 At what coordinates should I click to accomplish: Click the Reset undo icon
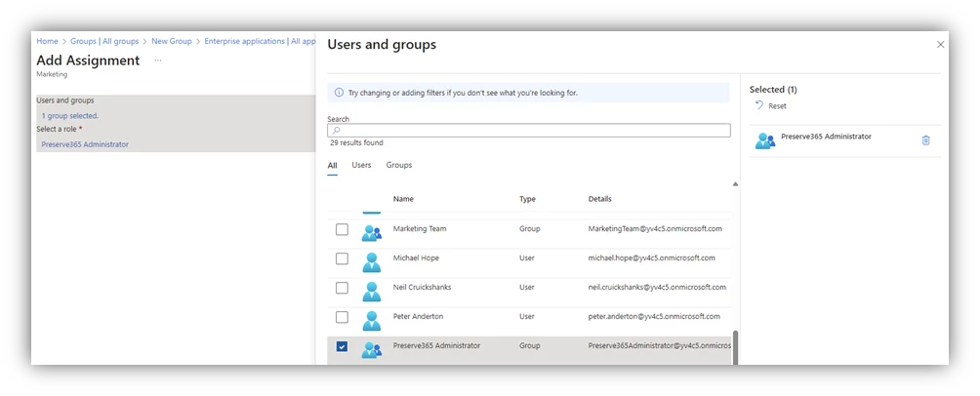pos(759,105)
